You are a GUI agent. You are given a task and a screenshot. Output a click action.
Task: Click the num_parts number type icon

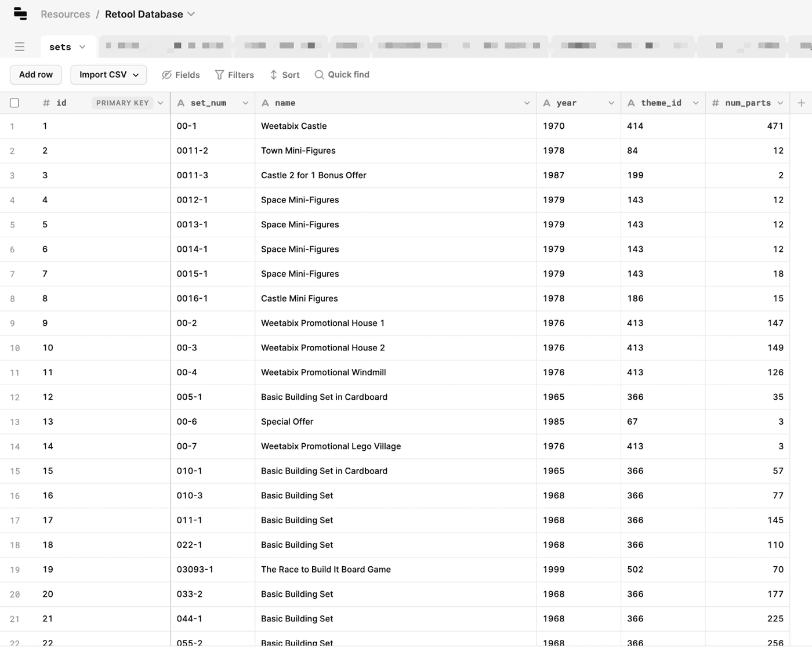pyautogui.click(x=715, y=103)
